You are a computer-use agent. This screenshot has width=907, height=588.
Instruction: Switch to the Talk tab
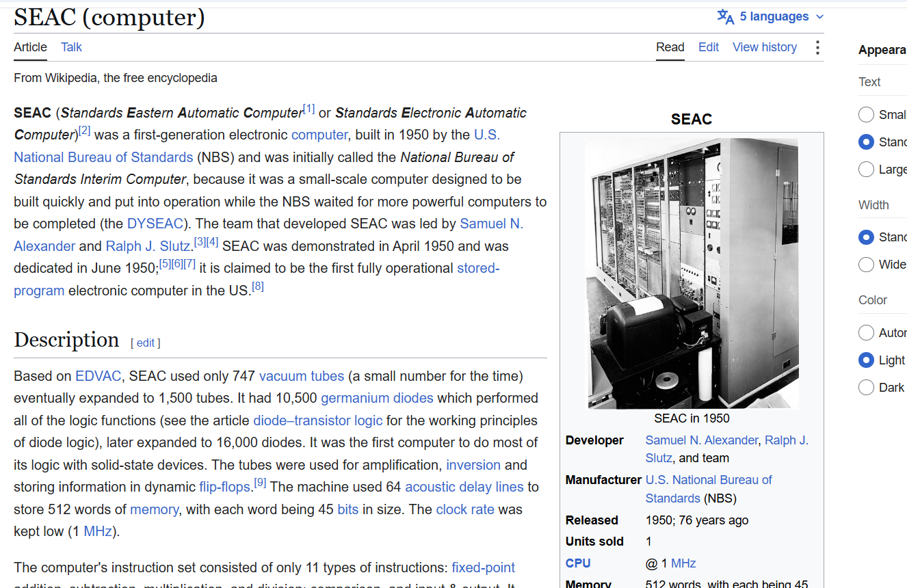[71, 47]
